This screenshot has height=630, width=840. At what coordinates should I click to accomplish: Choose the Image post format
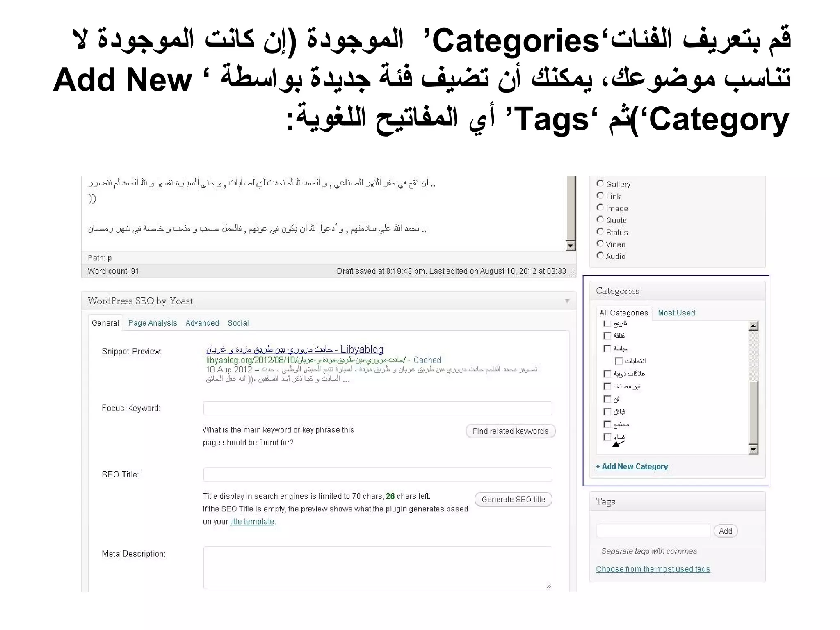point(600,207)
